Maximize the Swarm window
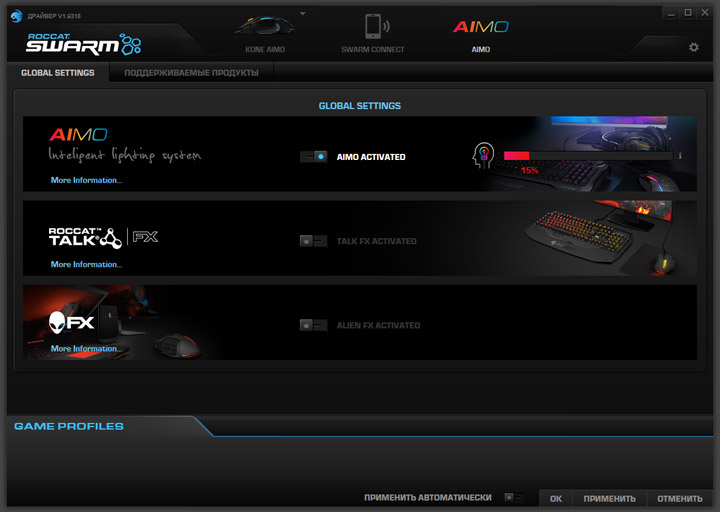This screenshot has height=512, width=720. tap(688, 13)
